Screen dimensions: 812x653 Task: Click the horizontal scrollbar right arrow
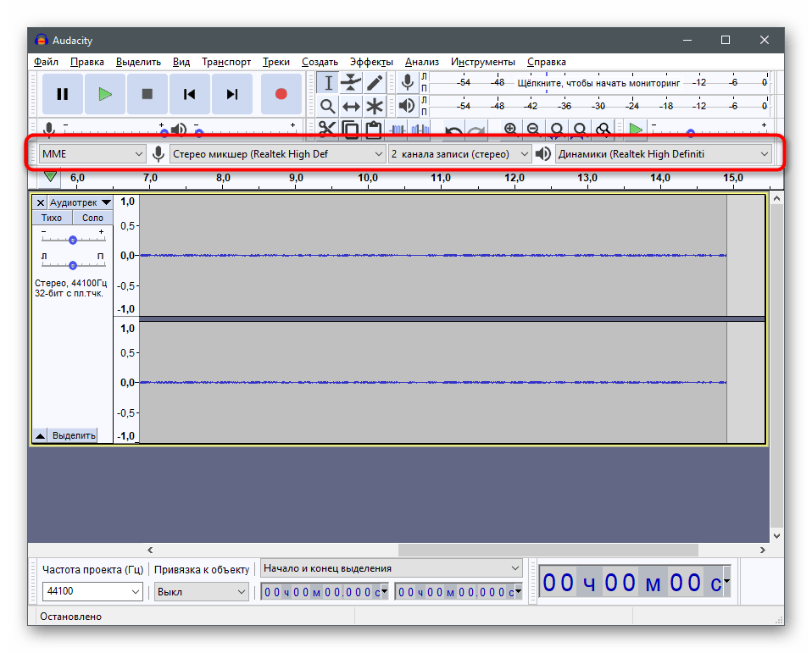[x=762, y=550]
